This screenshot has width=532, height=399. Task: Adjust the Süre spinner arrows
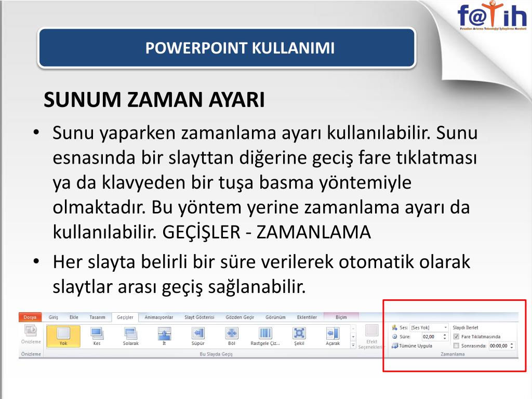click(445, 337)
